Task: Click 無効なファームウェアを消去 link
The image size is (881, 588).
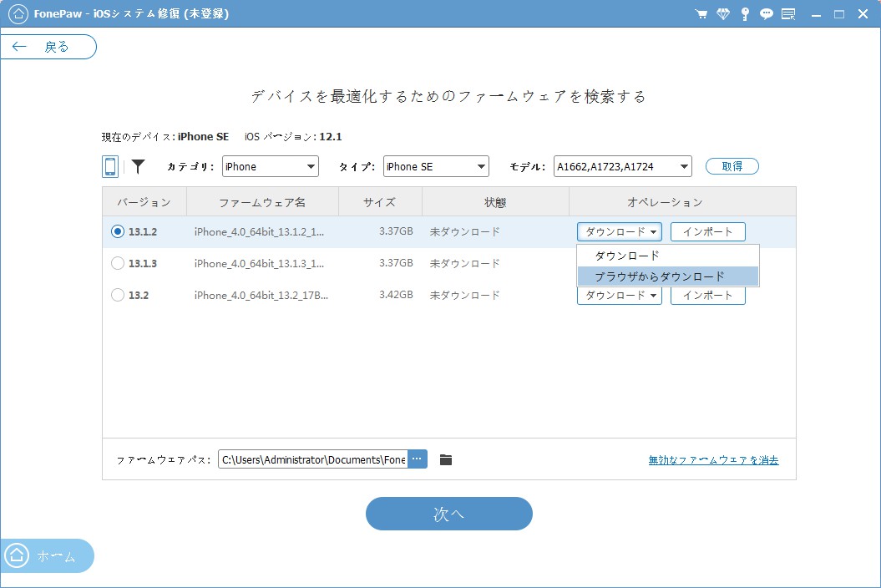Action: click(x=713, y=460)
